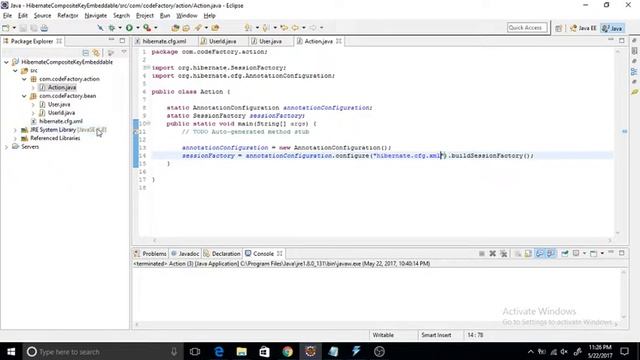Open the Navigate menu
The height and width of the screenshot is (360, 640).
tap(96, 16)
